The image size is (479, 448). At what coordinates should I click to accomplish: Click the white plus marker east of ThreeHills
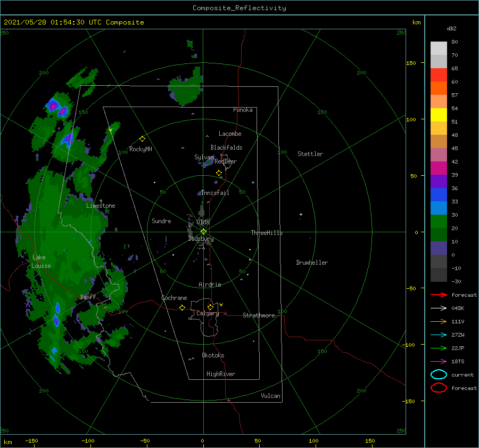click(301, 214)
